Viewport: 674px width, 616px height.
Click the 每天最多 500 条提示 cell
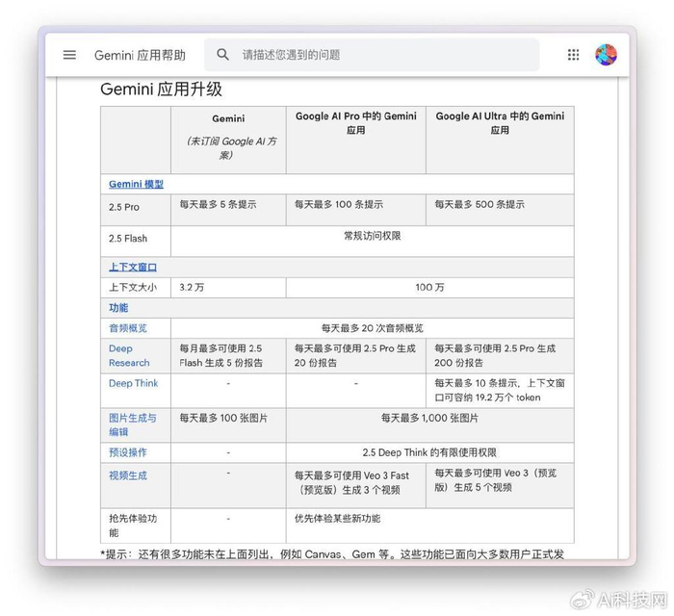(500, 210)
